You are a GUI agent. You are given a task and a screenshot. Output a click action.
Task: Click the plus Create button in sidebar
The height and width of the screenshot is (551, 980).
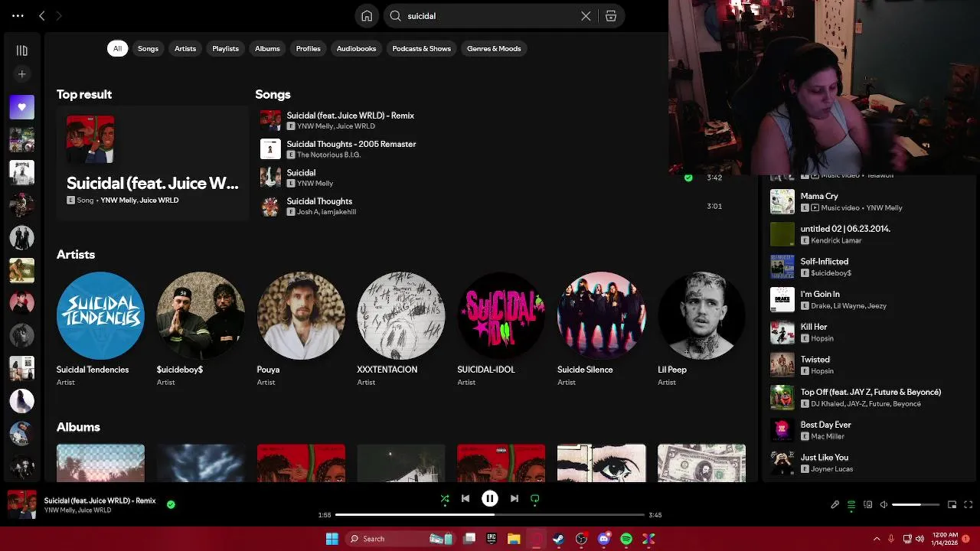point(21,74)
